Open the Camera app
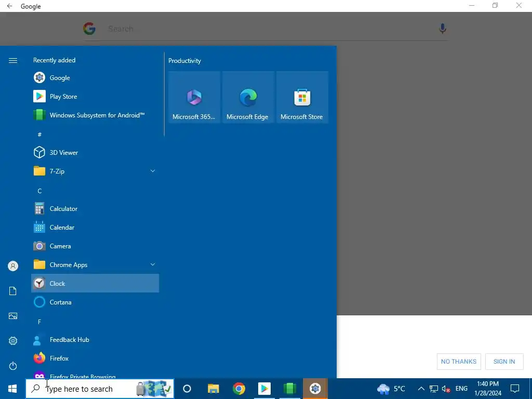 (x=95, y=246)
